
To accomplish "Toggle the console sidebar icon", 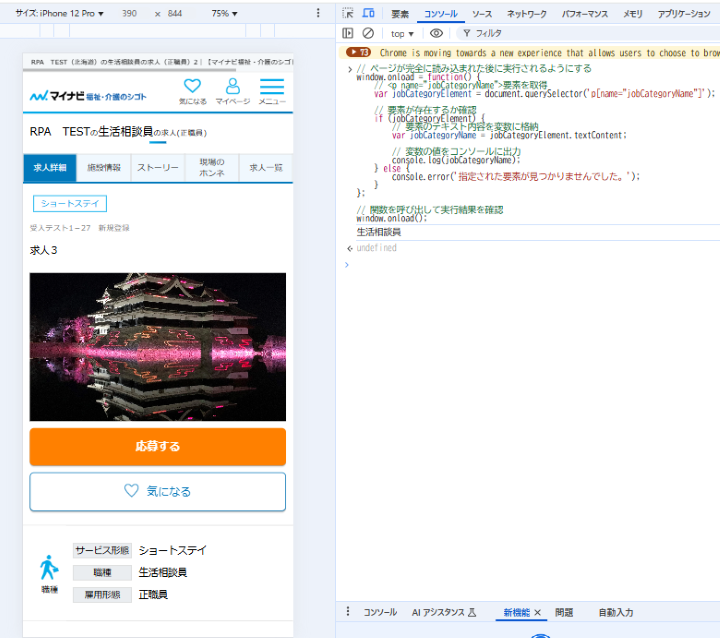I will [348, 33].
